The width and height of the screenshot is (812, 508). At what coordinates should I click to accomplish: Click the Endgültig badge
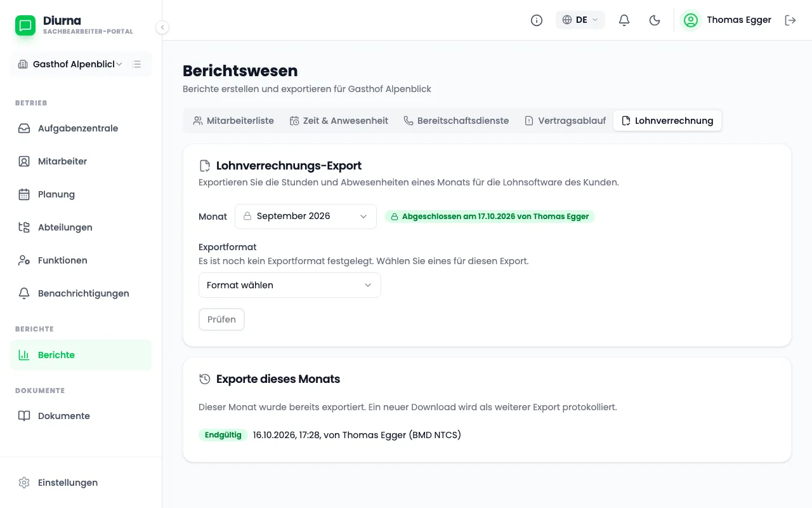point(223,435)
